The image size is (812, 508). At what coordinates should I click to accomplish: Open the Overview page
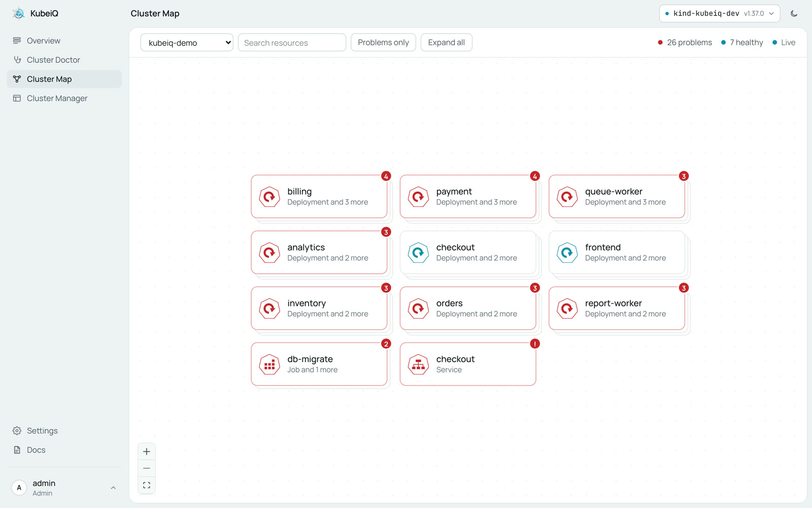[64, 41]
